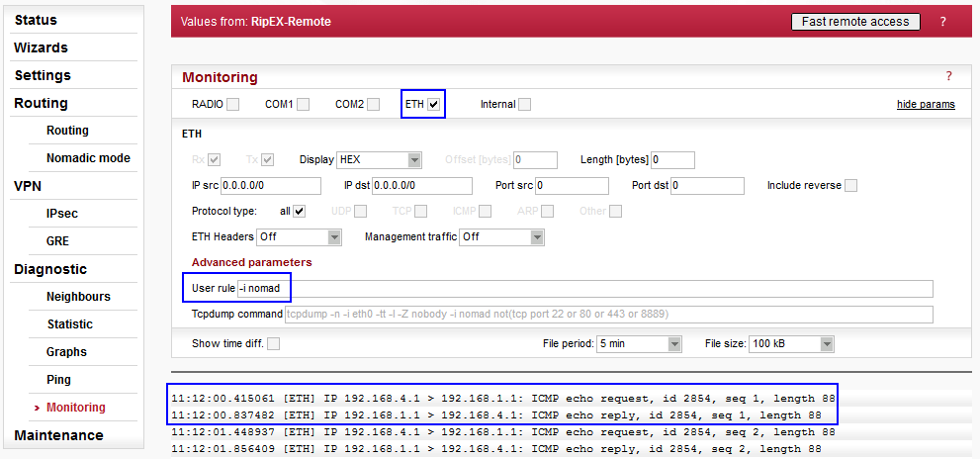This screenshot has height=459, width=980.
Task: Open the File size dropdown
Action: coord(792,343)
